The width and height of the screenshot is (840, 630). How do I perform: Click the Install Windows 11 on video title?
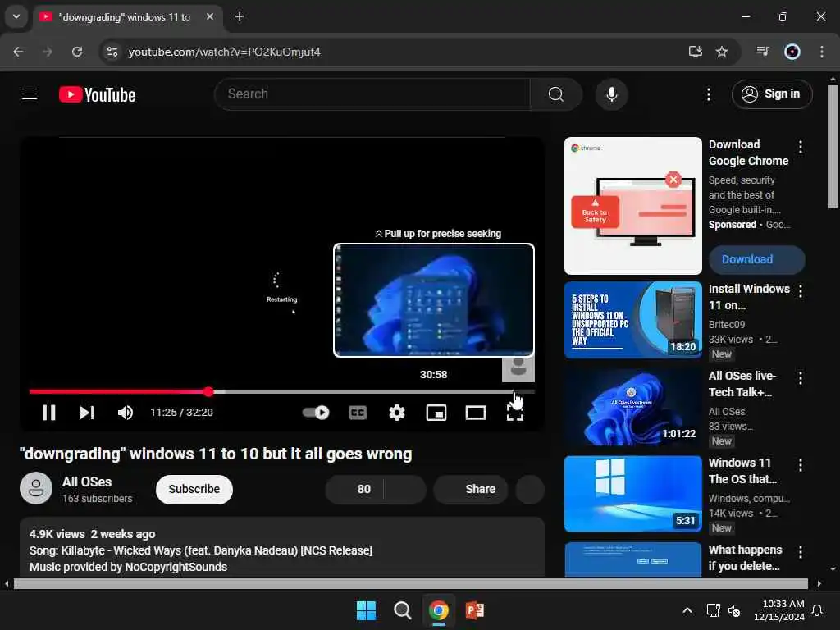tap(749, 297)
